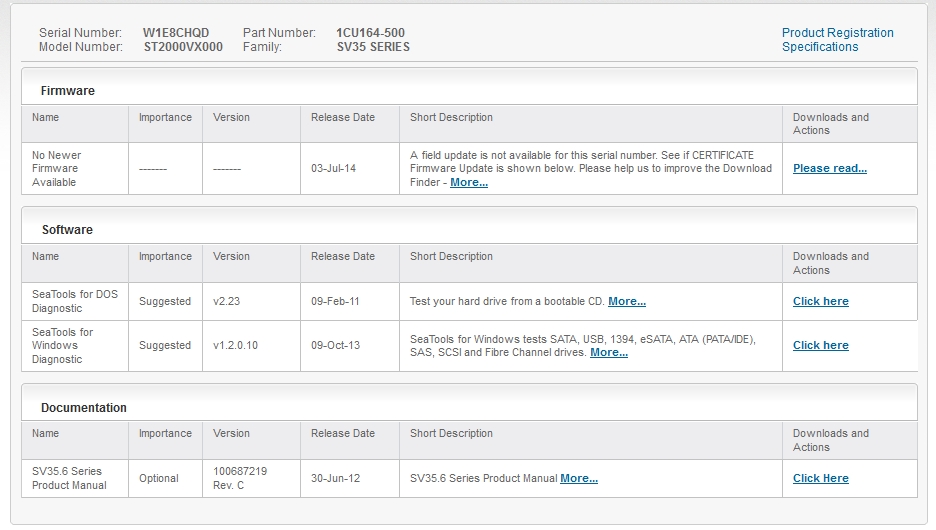Click the v1.2.0.10 version cell

(251, 346)
